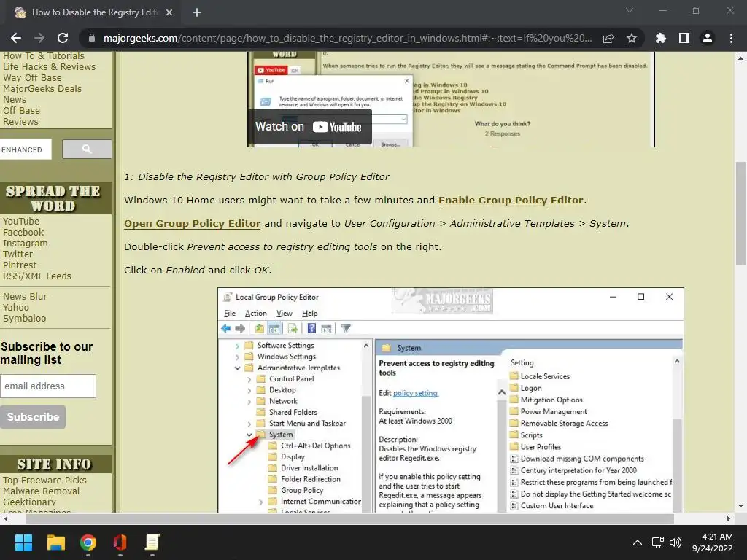Click the page's horizontal scrollbar thumb
This screenshot has width=747, height=560.
[350, 518]
